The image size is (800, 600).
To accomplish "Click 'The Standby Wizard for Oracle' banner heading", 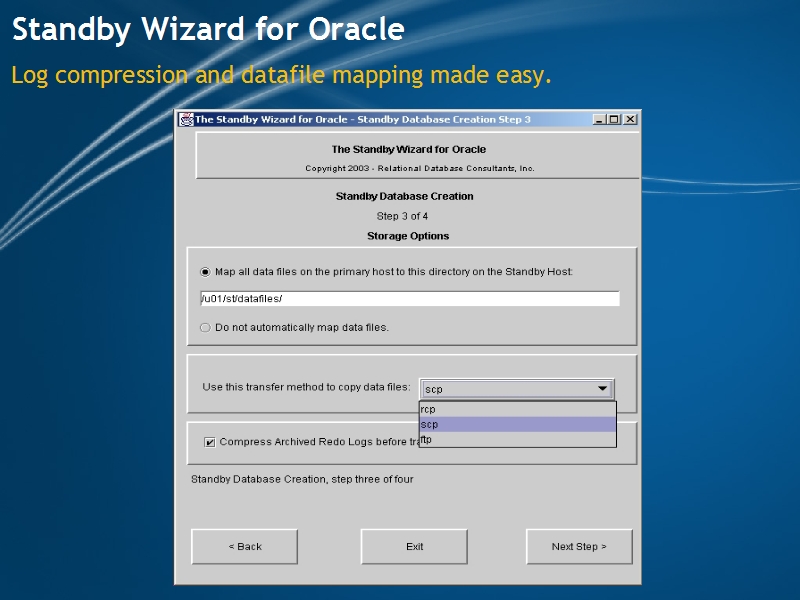I will click(x=409, y=149).
